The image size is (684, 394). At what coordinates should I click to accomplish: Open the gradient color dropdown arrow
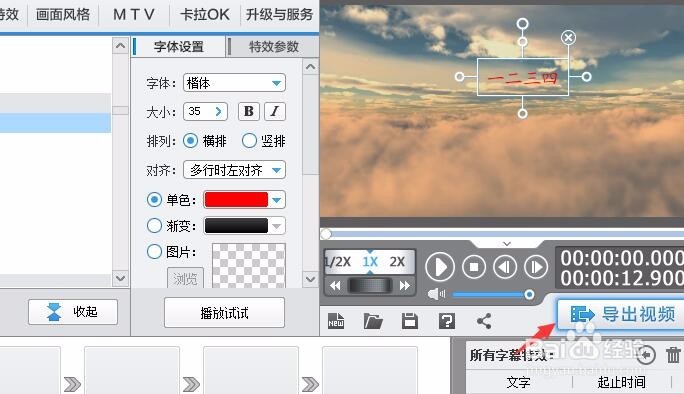coord(277,226)
